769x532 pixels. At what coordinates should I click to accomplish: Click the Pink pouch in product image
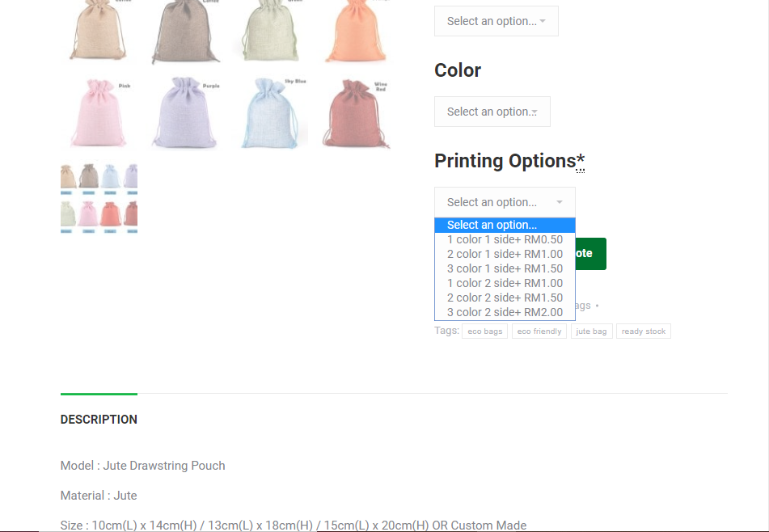(x=100, y=112)
